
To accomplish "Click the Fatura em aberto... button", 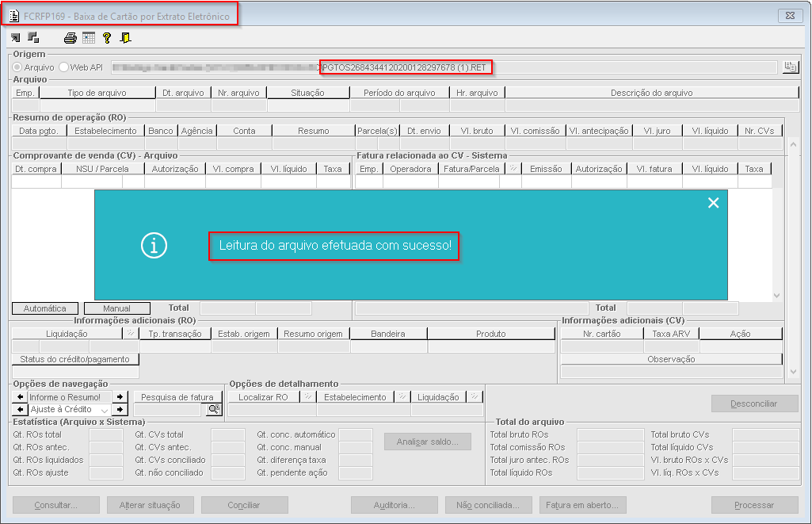I will pos(582,505).
